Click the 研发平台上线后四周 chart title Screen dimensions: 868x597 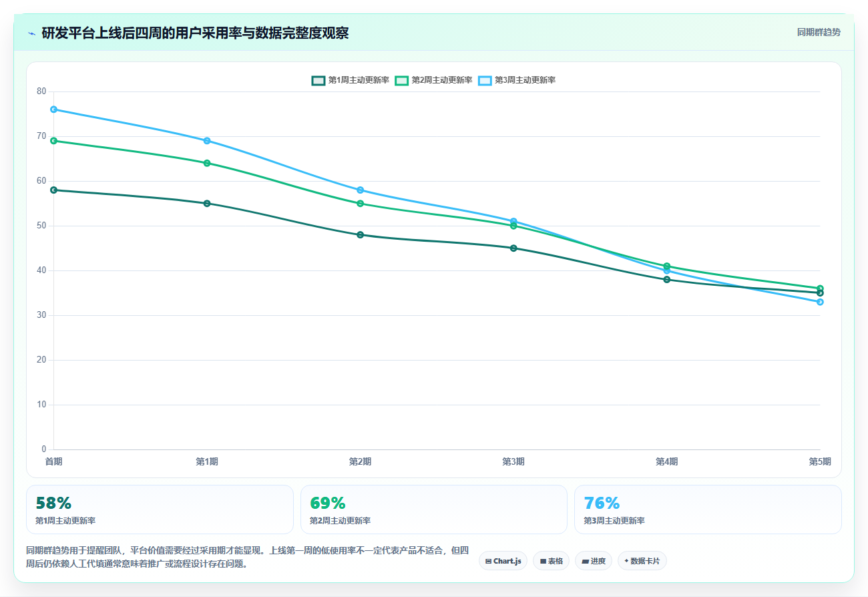point(195,33)
